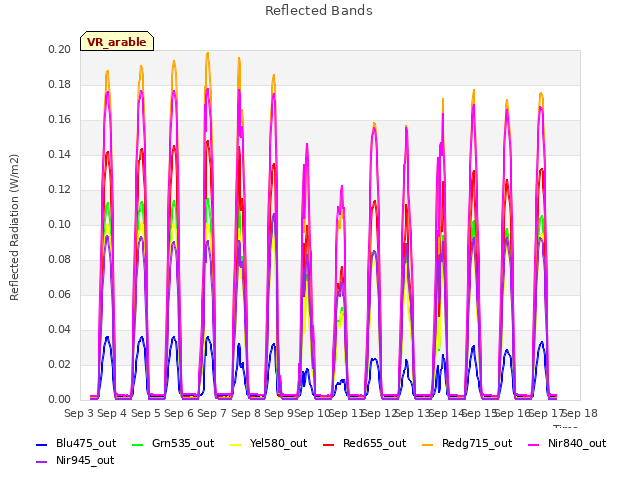Select the Redg715_out legend entry
The width and height of the screenshot is (640, 480).
pyautogui.click(x=467, y=444)
